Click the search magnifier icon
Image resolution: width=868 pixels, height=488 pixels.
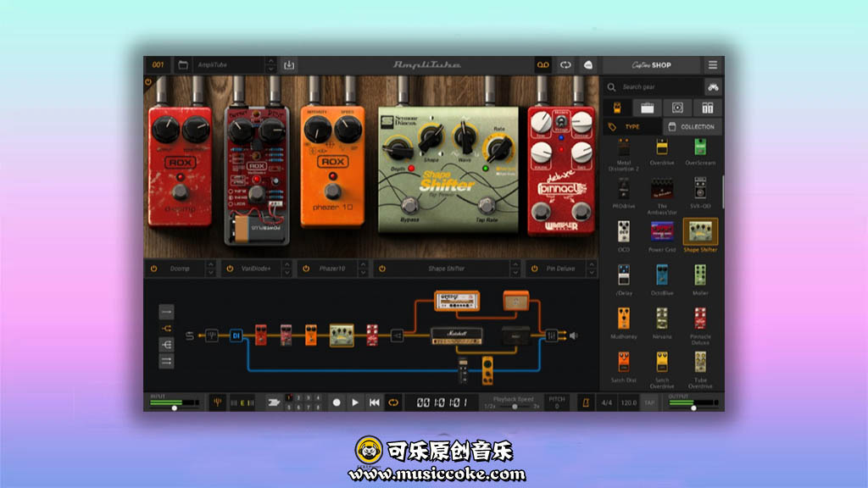[611, 87]
